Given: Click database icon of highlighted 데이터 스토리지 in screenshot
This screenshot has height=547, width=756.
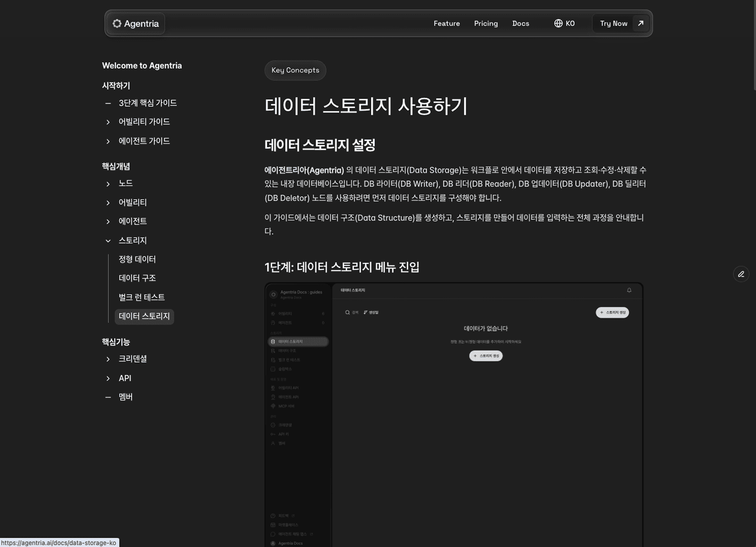Looking at the screenshot, I should tap(273, 342).
